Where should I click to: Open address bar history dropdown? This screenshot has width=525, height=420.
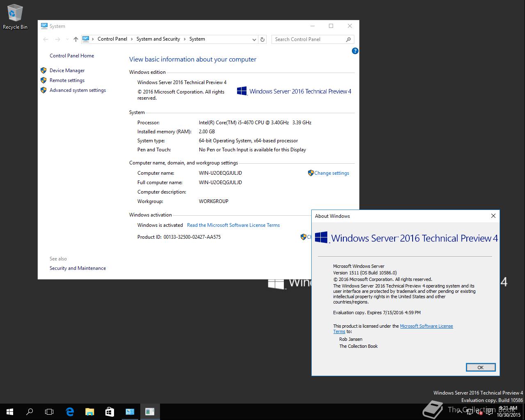254,39
